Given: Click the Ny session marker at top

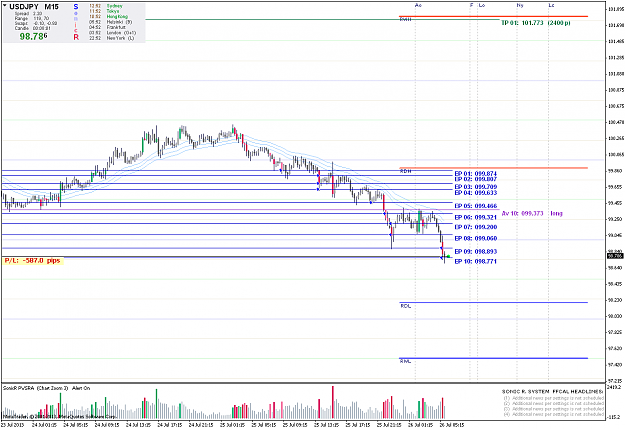Looking at the screenshot, I should pos(520,5).
